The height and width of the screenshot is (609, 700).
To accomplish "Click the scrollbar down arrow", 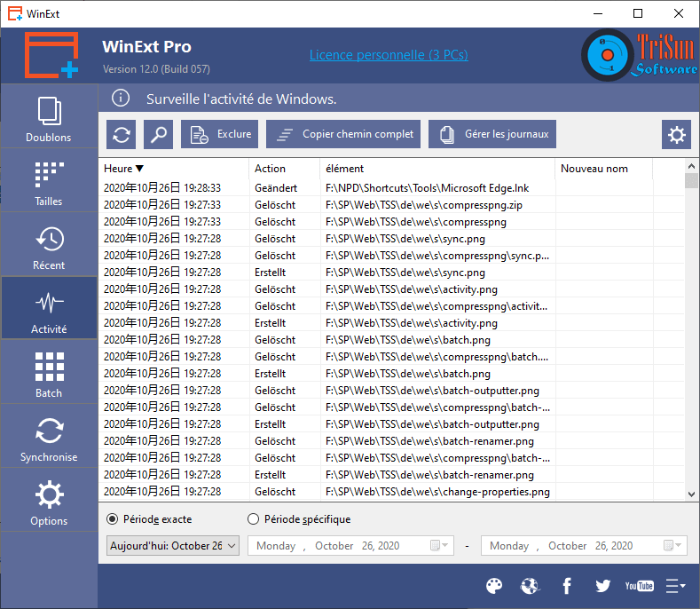I will click(691, 494).
